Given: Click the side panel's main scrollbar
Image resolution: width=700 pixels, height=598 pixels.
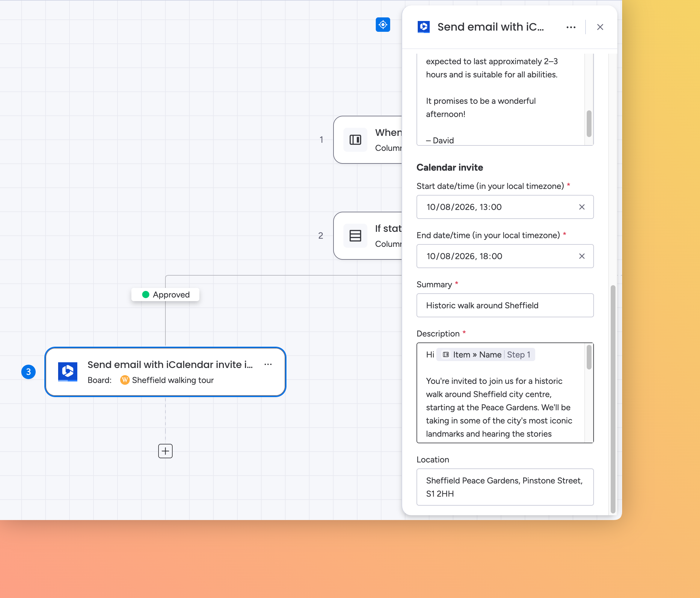Looking at the screenshot, I should (613, 399).
